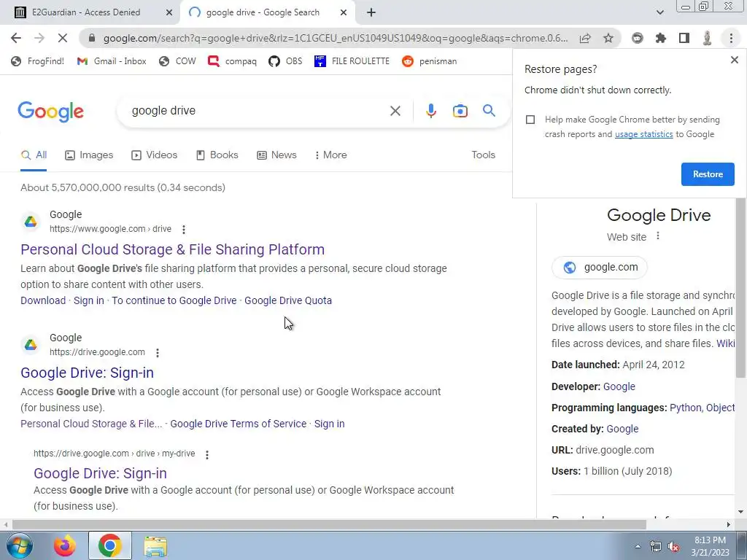Open the penisman Reddit bookmark

point(429,61)
